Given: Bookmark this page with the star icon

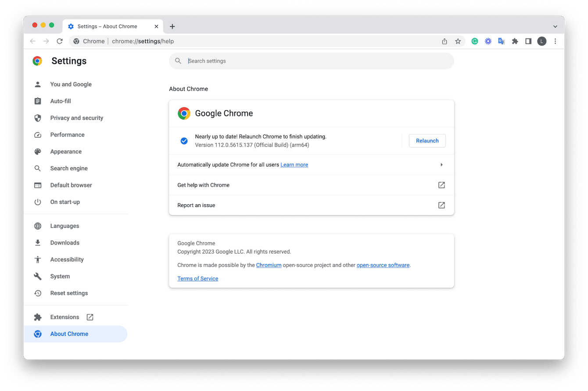Looking at the screenshot, I should point(458,41).
